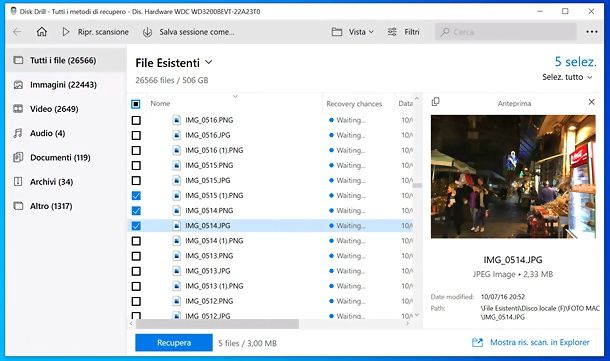This screenshot has height=361, width=610.
Task: Select the IMG_0513.JPG file name
Action: point(207,271)
